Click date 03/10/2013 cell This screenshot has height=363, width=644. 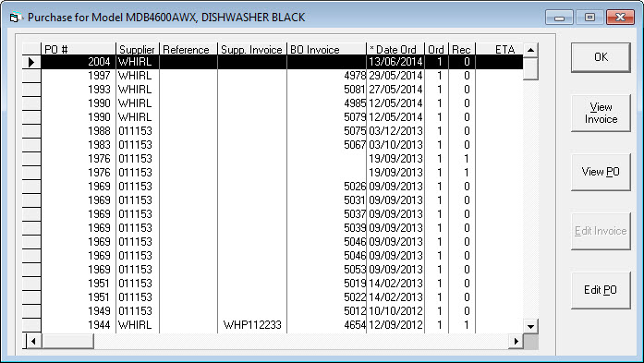395,145
